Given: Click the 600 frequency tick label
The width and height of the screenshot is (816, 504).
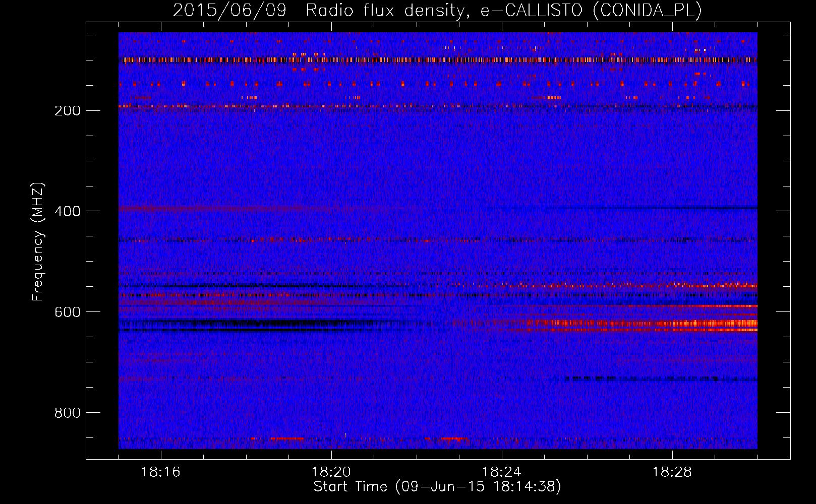Looking at the screenshot, I should click(x=67, y=312).
